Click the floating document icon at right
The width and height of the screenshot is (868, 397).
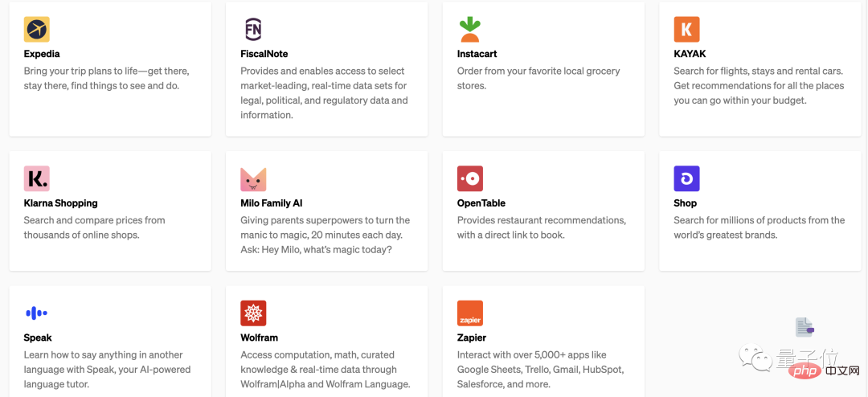805,327
